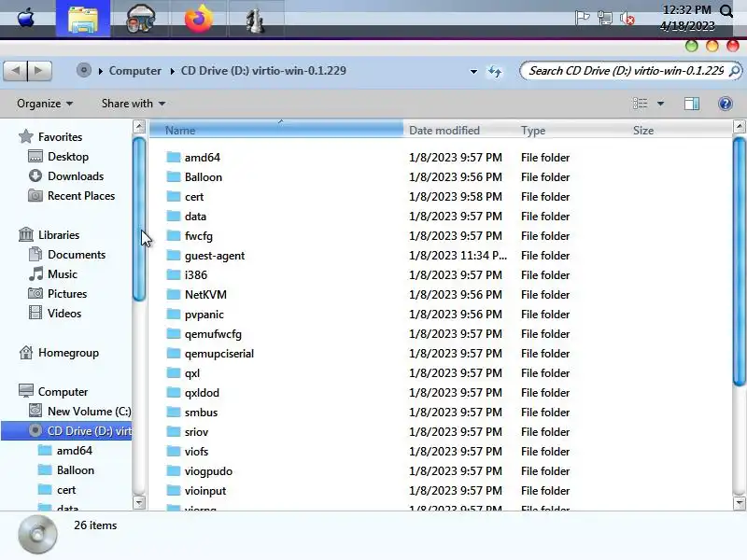Viewport: 747px width, 560px height.
Task: Select the qxldod folder icon
Action: [174, 392]
